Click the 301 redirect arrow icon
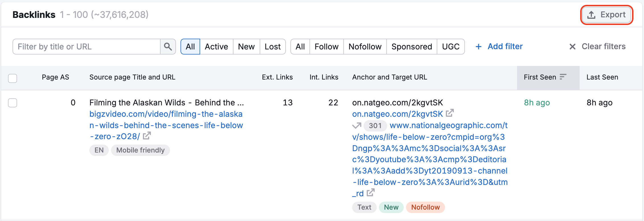 point(356,126)
